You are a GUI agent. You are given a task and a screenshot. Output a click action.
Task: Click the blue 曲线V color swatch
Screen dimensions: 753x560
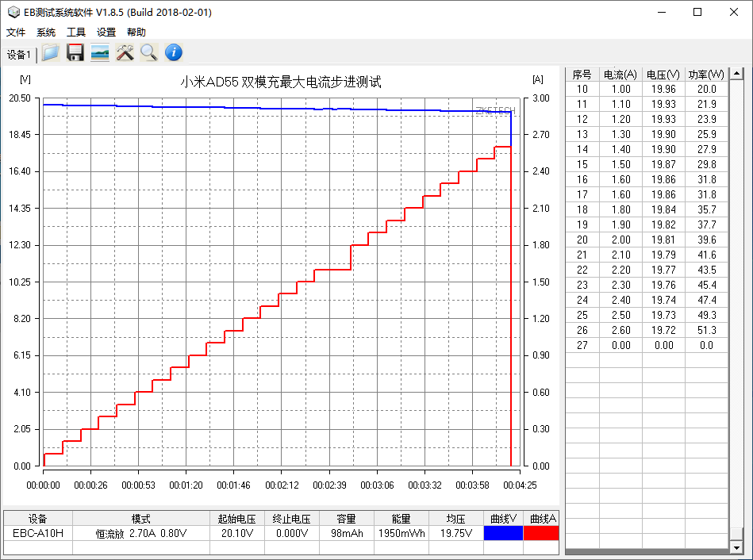(x=503, y=533)
